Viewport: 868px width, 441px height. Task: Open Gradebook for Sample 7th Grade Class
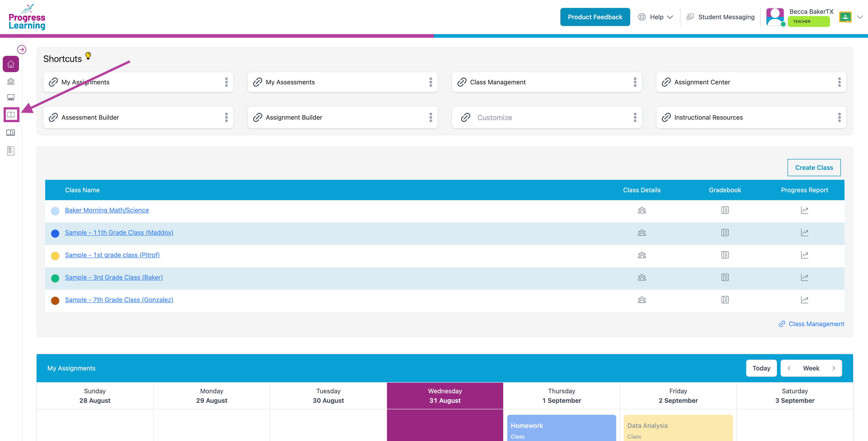coord(725,300)
